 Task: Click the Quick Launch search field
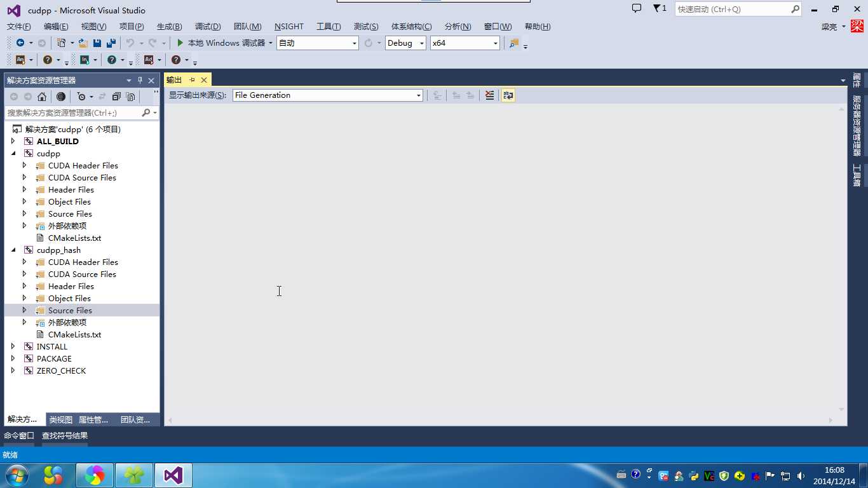click(733, 10)
